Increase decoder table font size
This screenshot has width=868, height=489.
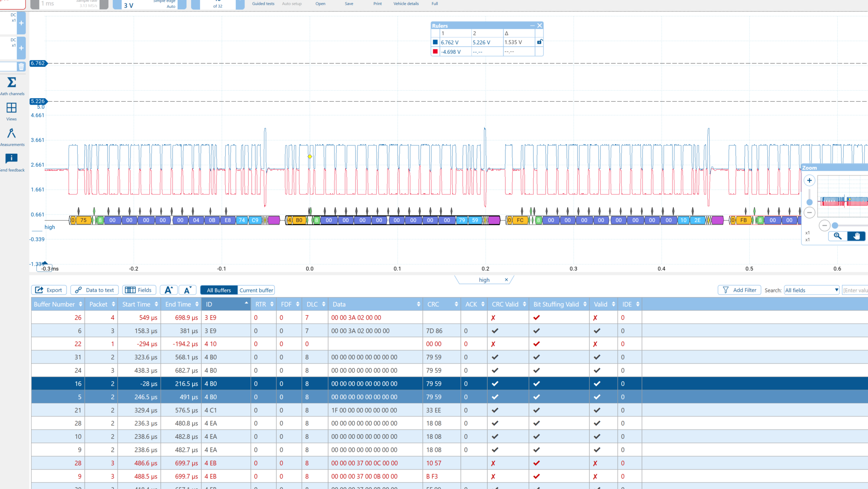(x=168, y=290)
